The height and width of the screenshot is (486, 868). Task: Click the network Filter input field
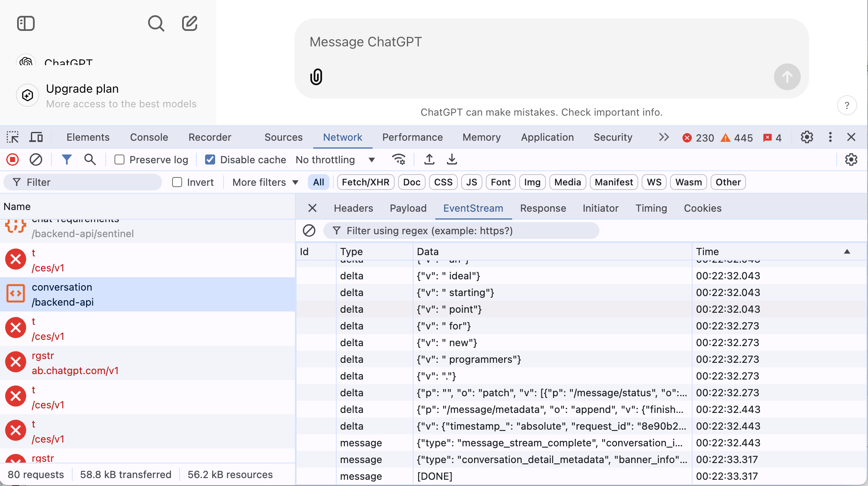pyautogui.click(x=83, y=182)
